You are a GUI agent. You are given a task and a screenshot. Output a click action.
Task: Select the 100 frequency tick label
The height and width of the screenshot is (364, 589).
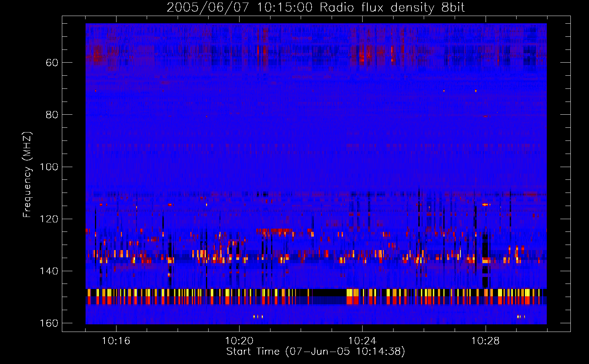coord(48,167)
